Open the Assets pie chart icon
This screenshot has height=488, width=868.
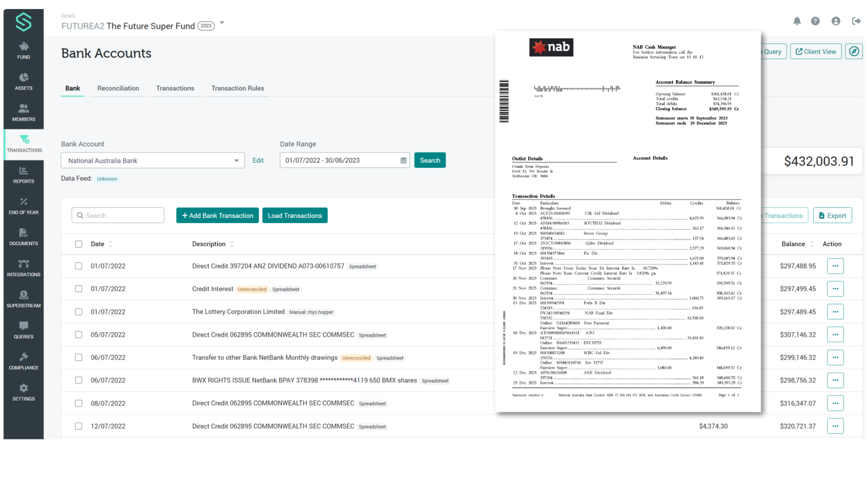click(24, 78)
